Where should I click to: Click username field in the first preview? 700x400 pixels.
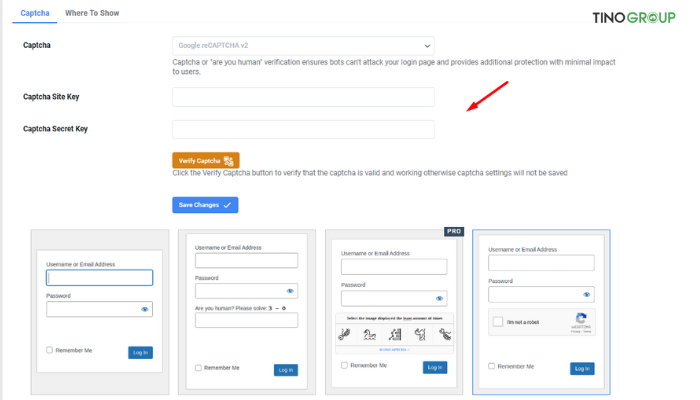point(100,278)
